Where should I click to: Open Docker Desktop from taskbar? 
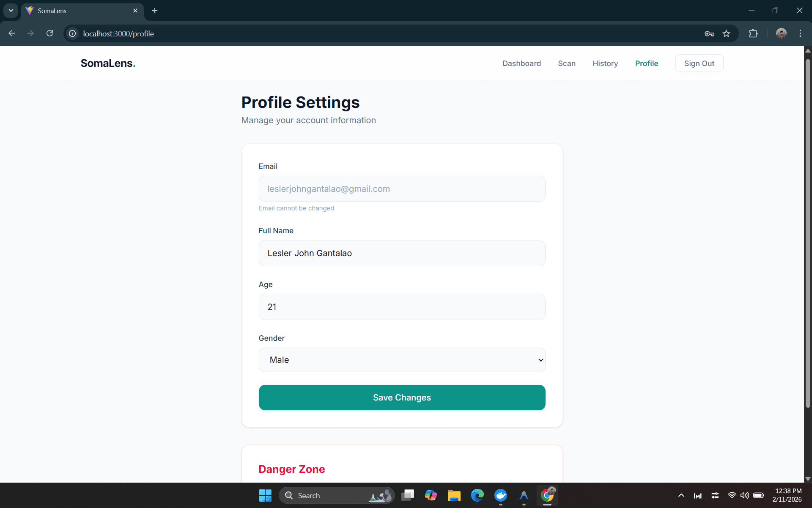click(x=501, y=495)
